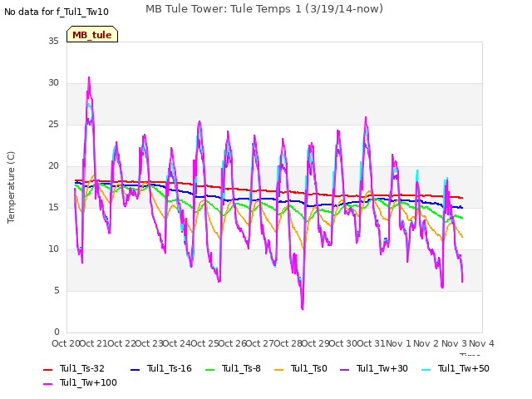Viewport: 532px width, 399px height.
Task: Click the Oct 28 x-axis label
Action: pyautogui.click(x=288, y=343)
